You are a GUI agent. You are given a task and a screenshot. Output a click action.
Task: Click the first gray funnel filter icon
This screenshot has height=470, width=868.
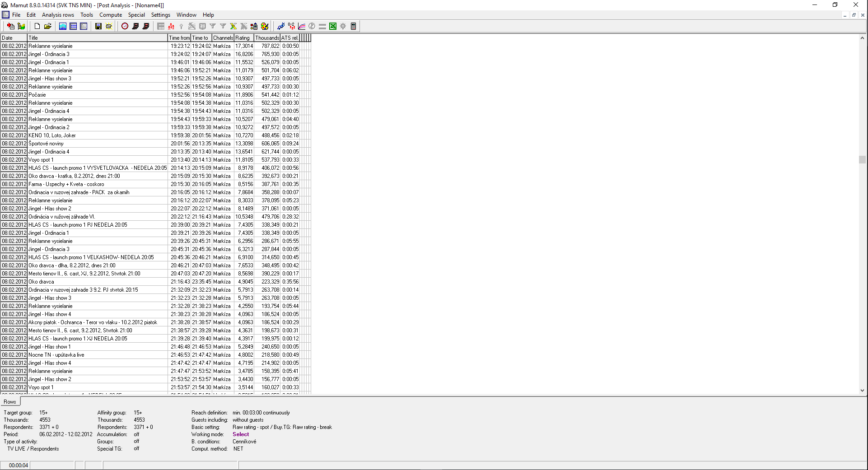coord(213,26)
